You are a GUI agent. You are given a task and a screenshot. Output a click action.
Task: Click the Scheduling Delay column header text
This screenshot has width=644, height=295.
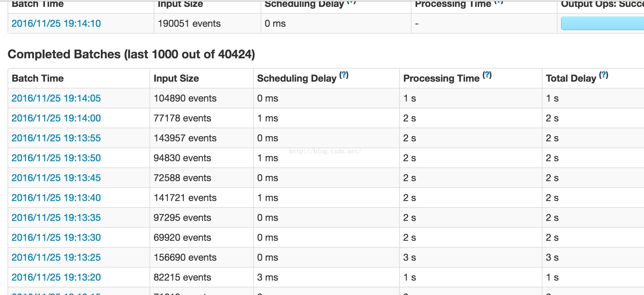[x=297, y=78]
